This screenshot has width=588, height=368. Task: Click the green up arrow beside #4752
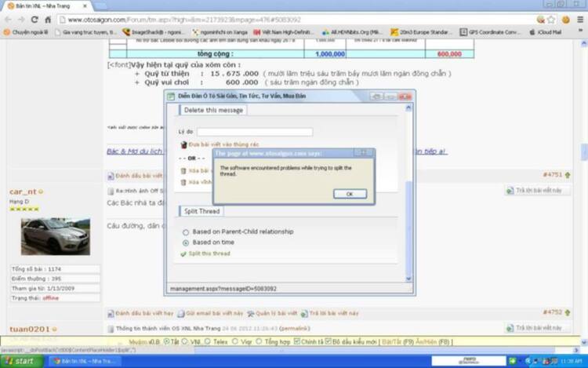(x=568, y=312)
